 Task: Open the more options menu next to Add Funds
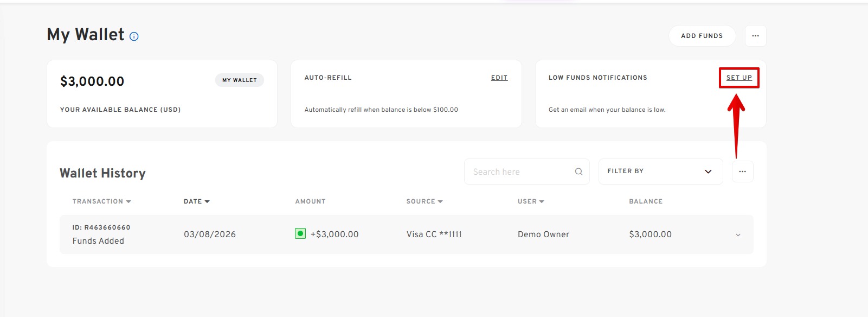pos(755,36)
